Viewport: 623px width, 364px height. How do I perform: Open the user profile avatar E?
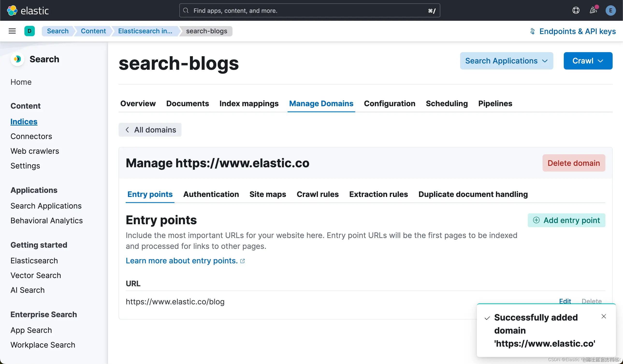610,10
